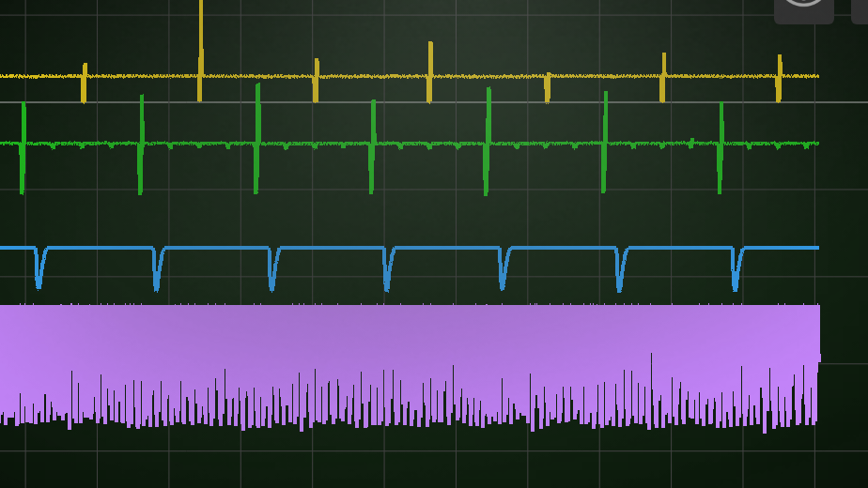The width and height of the screenshot is (868, 488).
Task: Click the flat blue line between first two dips
Action: coord(98,248)
